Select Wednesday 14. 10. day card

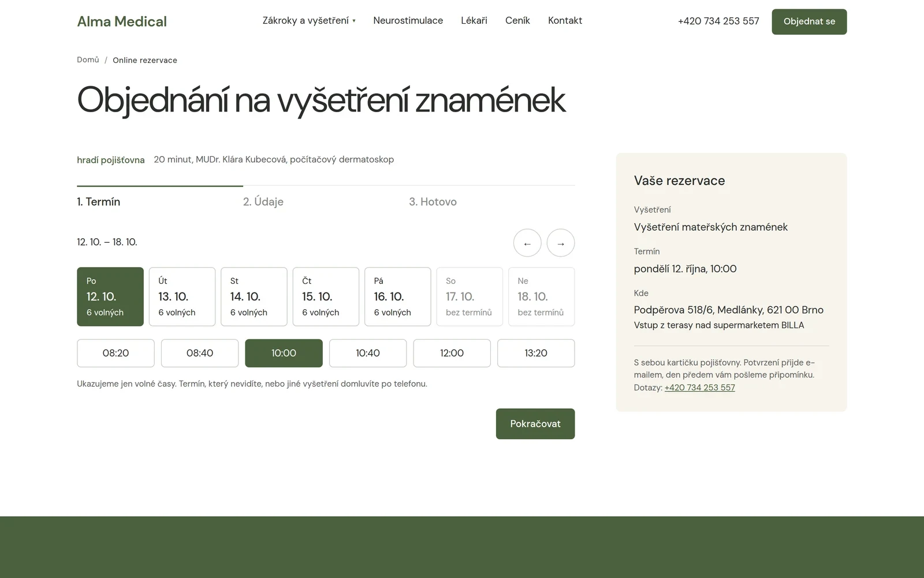[254, 297]
